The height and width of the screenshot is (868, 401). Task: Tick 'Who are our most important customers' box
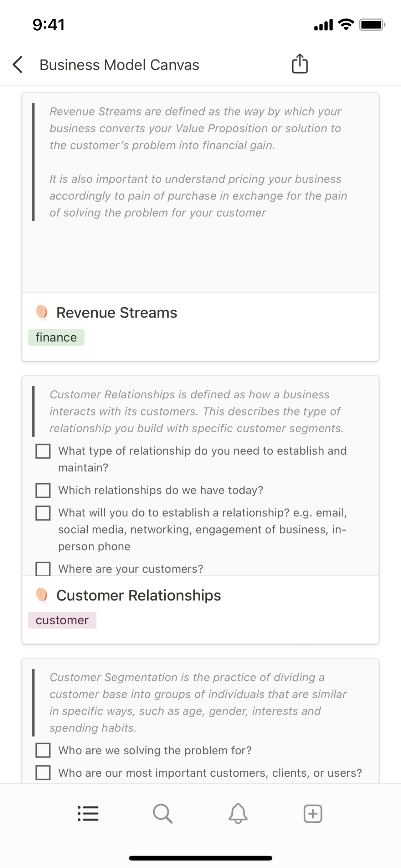click(43, 773)
